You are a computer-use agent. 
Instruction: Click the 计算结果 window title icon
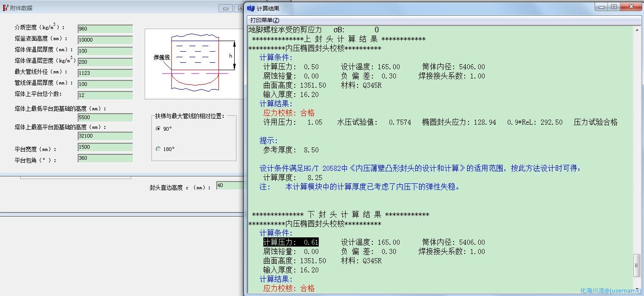250,8
